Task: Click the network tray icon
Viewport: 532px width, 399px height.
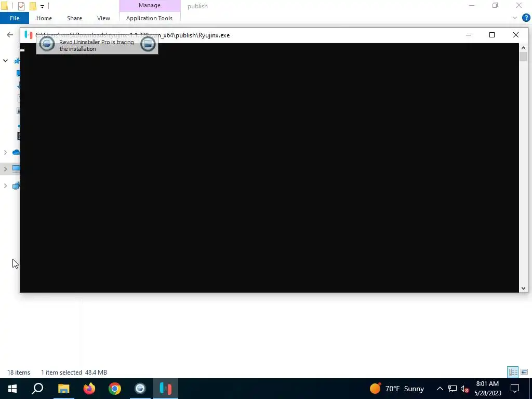Action: pos(453,389)
